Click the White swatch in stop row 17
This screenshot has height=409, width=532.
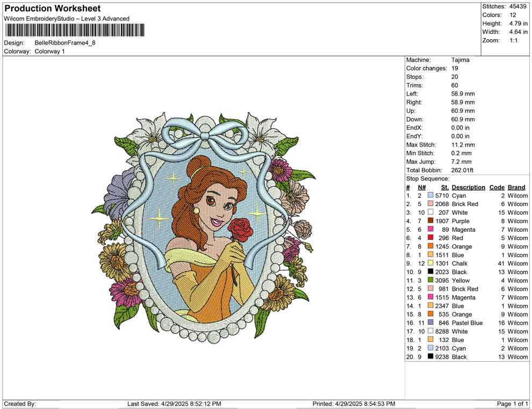(430, 331)
